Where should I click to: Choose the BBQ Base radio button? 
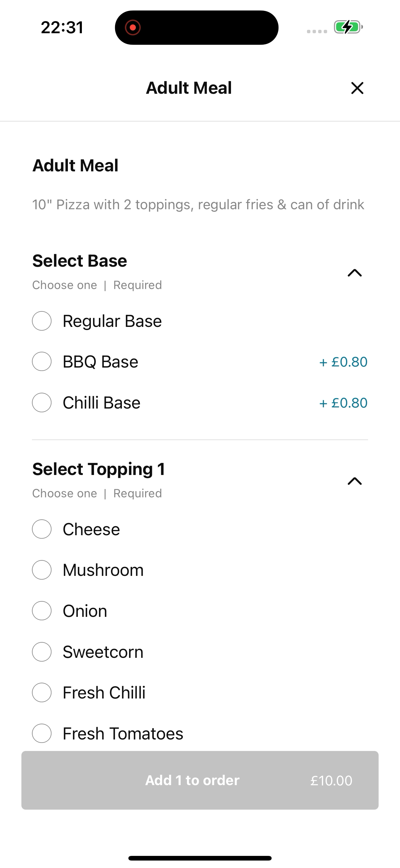pos(42,362)
